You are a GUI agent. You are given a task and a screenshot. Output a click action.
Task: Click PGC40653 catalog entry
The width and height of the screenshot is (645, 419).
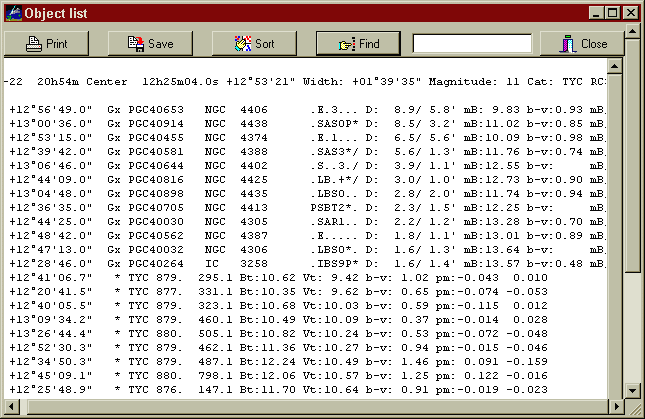click(x=156, y=110)
